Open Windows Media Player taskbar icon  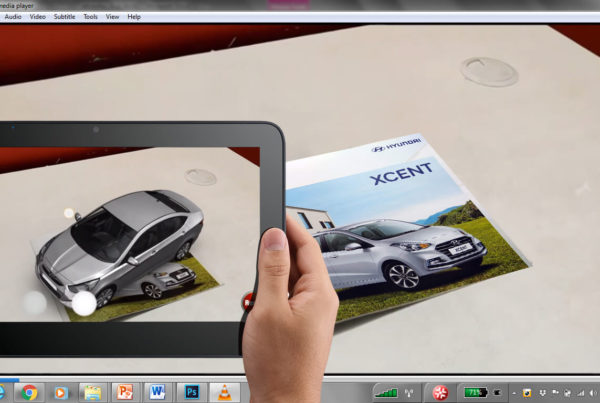[x=60, y=391]
